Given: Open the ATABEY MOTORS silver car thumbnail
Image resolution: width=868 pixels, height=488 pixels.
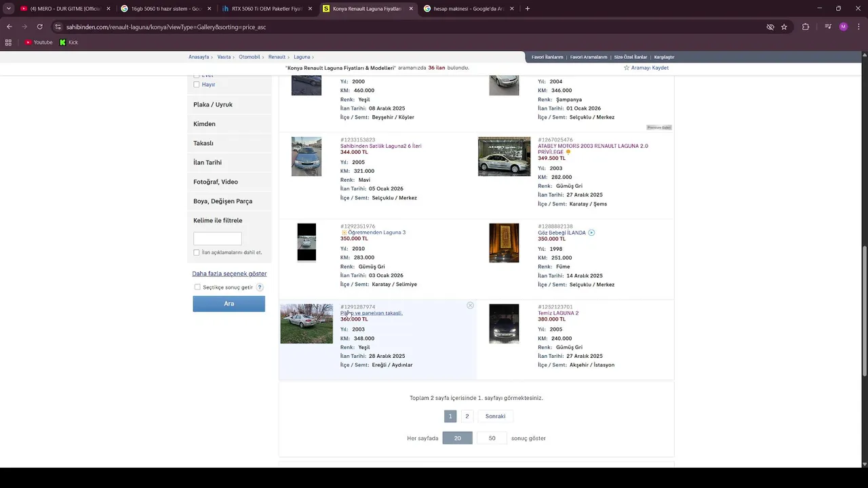Looking at the screenshot, I should point(504,157).
